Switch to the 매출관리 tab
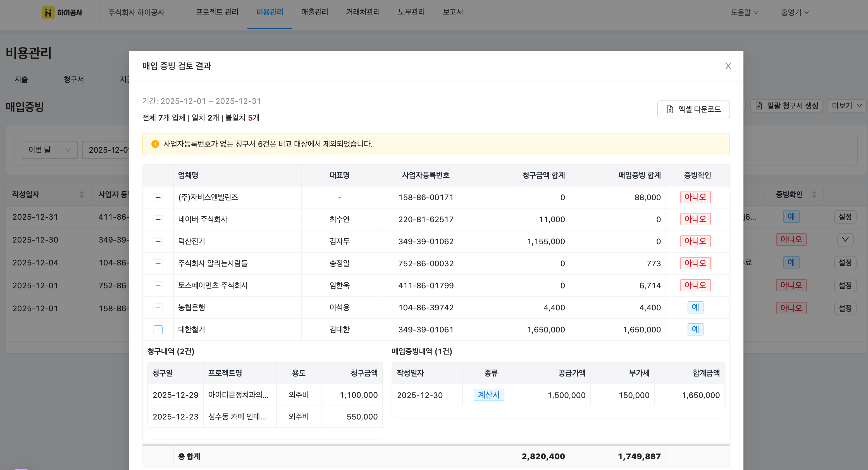This screenshot has width=868, height=470. [x=314, y=12]
